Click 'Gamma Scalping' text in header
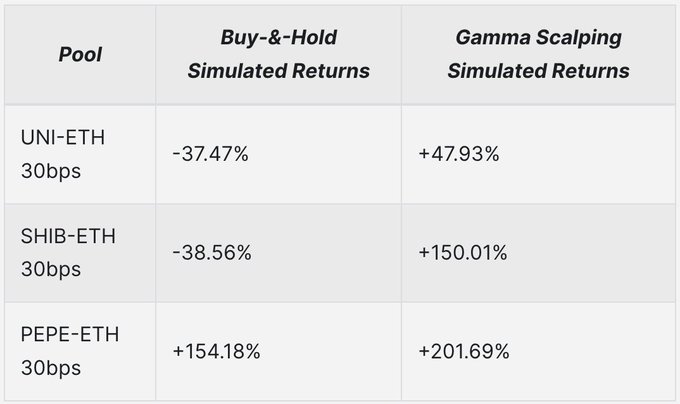 pyautogui.click(x=538, y=39)
